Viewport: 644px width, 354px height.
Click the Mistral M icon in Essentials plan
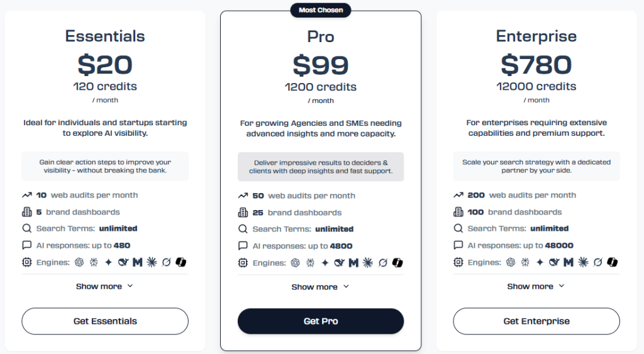click(137, 262)
